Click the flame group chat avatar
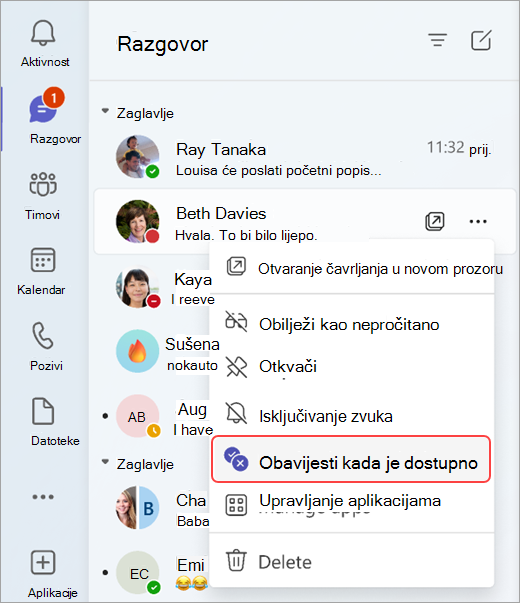The image size is (520, 603). click(x=137, y=351)
